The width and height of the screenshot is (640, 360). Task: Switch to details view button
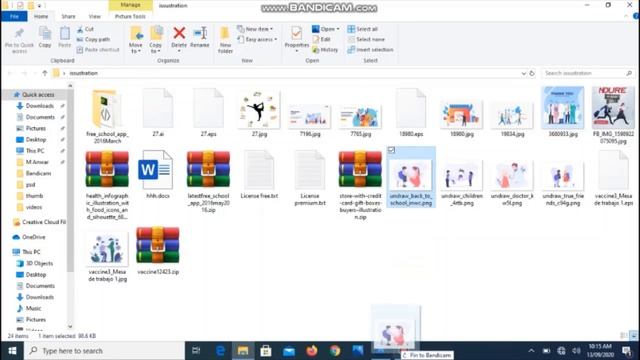click(624, 336)
